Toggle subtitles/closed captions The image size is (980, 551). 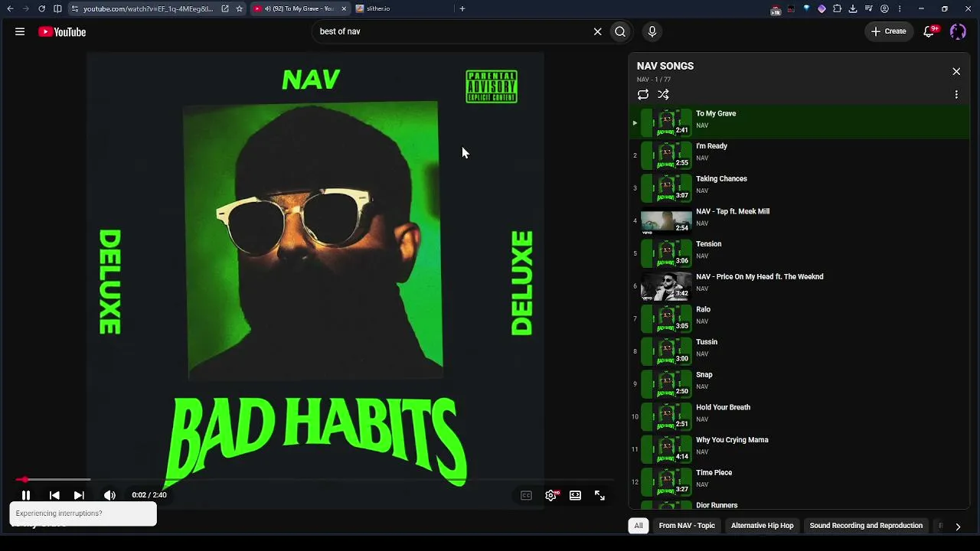526,495
